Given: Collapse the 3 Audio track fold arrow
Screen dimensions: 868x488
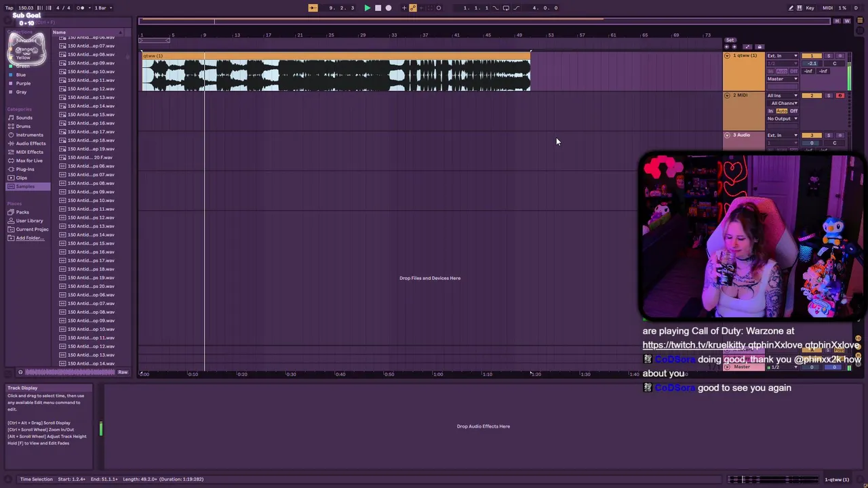Looking at the screenshot, I should [x=727, y=135].
